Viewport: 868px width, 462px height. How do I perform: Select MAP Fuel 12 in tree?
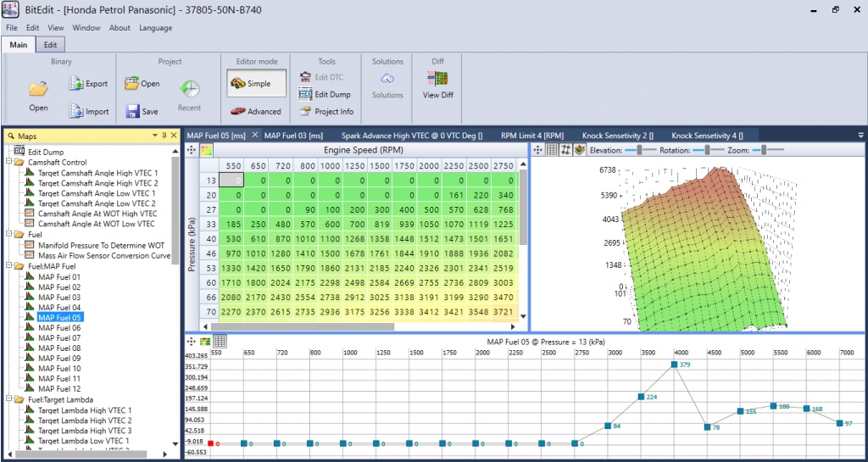tap(59, 388)
